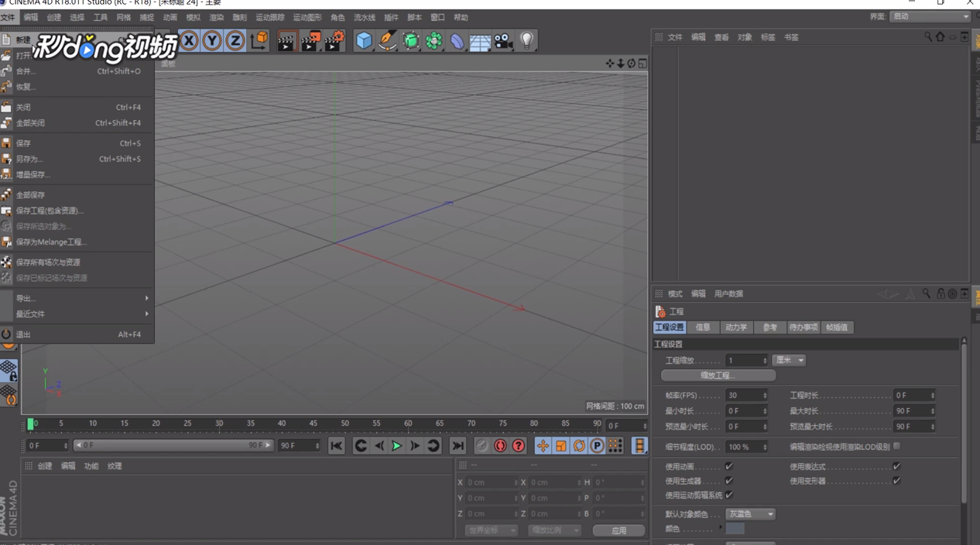Toggle Scale keyframe recording icon
Screen dimensions: 980x545
coord(560,446)
